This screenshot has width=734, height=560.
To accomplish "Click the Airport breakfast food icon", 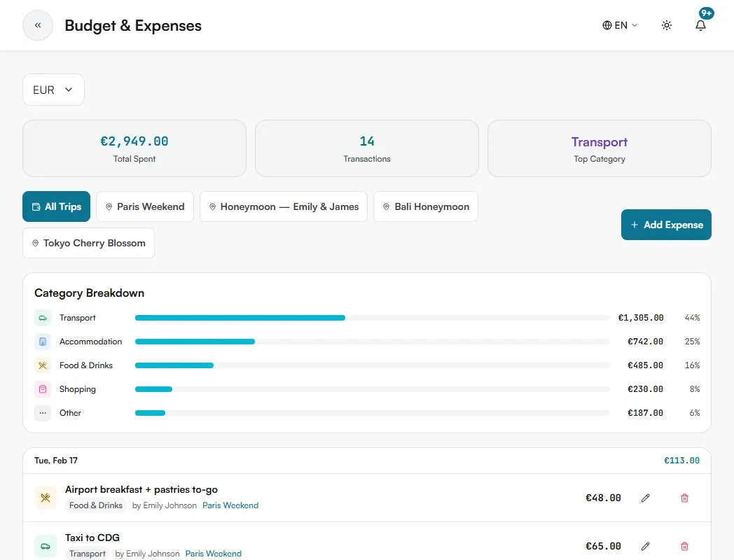I will (46, 498).
